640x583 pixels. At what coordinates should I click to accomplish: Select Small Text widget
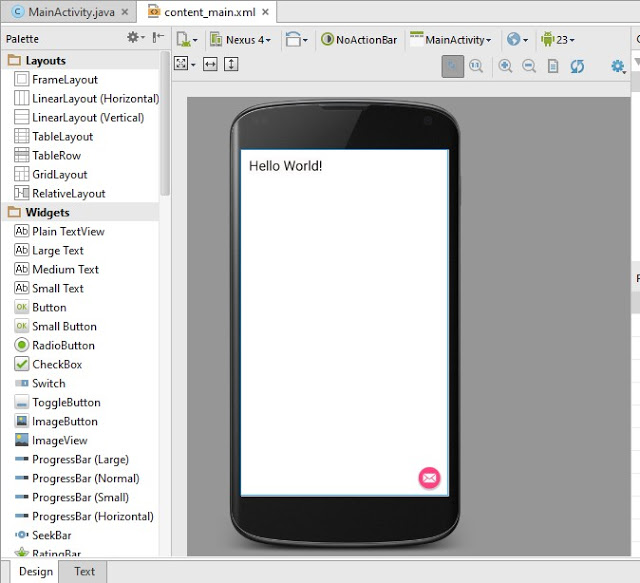[x=49, y=288]
